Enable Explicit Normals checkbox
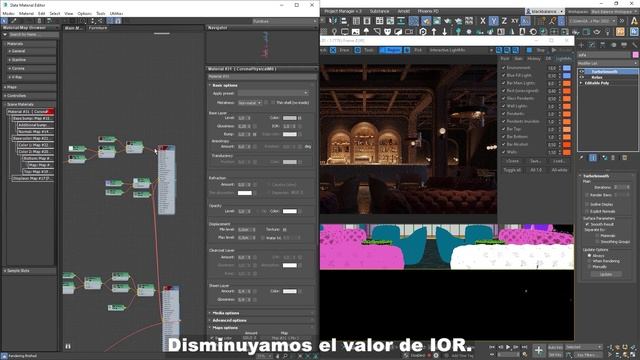This screenshot has height=360, width=640. (587, 211)
